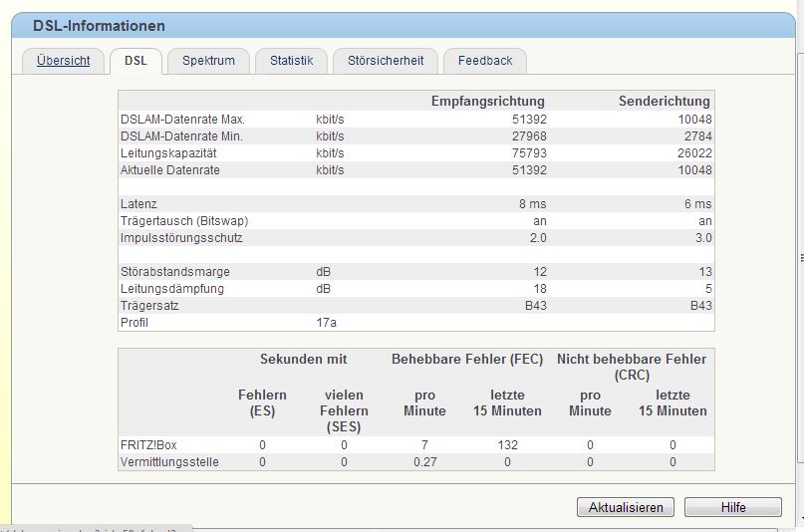Click the Sekunden mit header
The width and height of the screenshot is (804, 532).
pos(303,359)
